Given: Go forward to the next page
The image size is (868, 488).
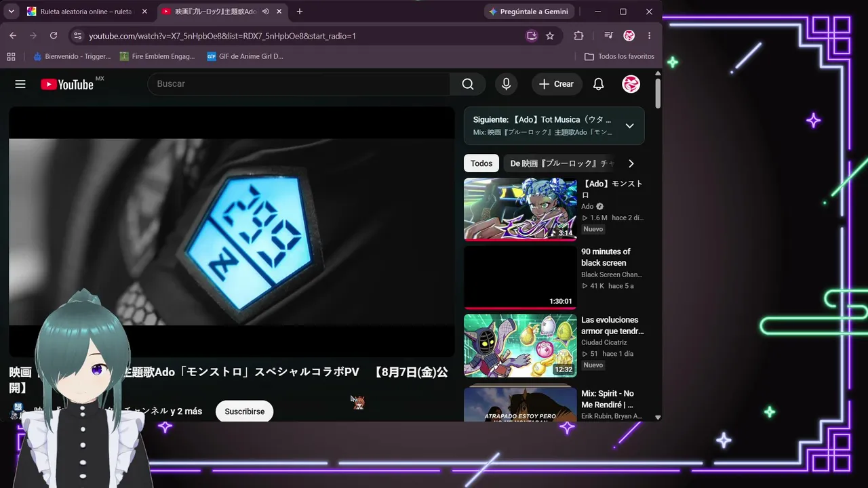Looking at the screenshot, I should pyautogui.click(x=33, y=36).
